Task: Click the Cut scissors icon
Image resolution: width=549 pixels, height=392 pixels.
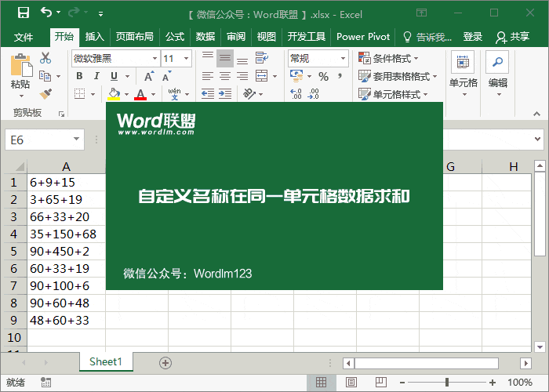Action: pos(45,58)
